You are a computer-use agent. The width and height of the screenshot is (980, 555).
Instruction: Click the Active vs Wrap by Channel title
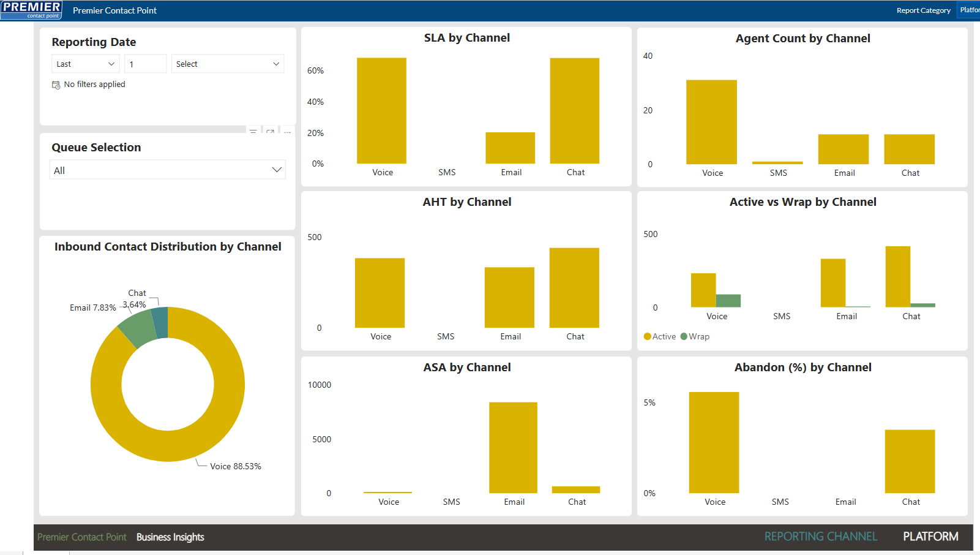click(803, 202)
